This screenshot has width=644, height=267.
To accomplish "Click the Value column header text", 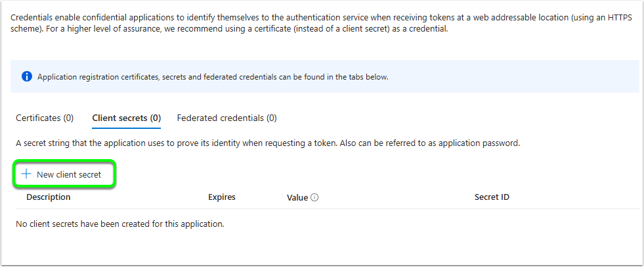I will coord(297,197).
